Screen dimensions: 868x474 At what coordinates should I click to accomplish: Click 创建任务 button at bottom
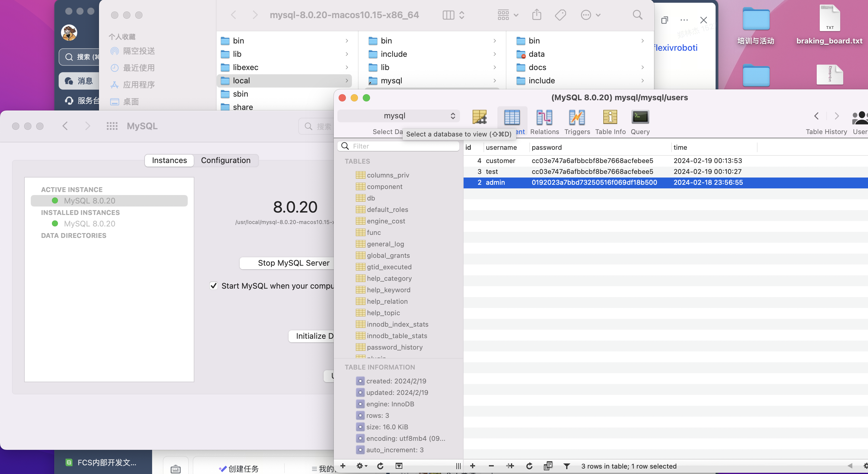point(239,469)
